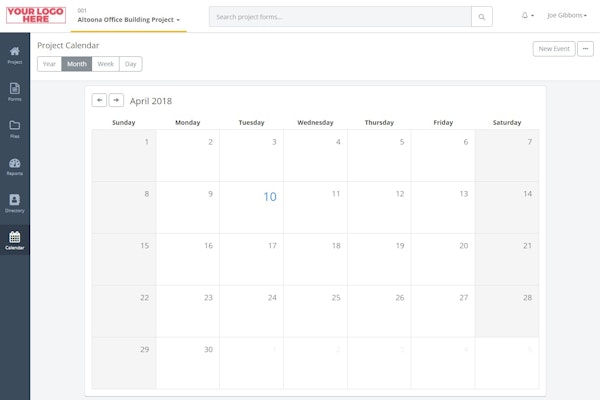Switch to Week view
The image size is (600, 400).
105,64
